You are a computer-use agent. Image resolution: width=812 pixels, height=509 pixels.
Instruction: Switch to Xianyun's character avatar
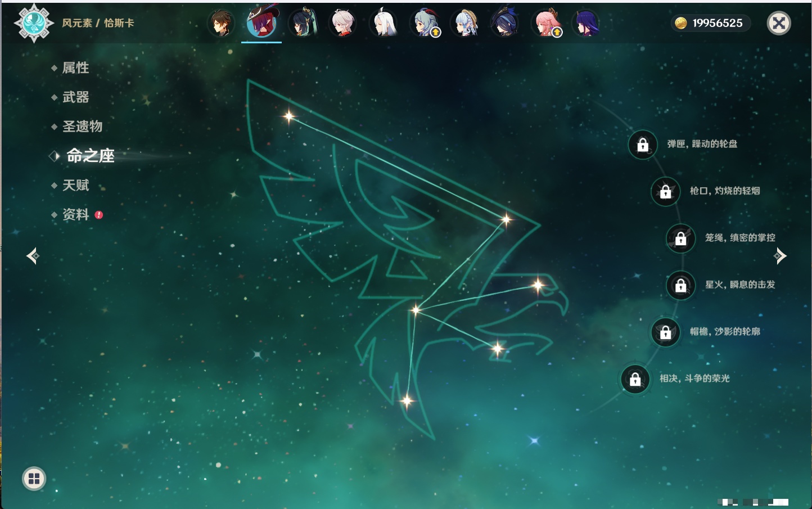click(x=303, y=24)
